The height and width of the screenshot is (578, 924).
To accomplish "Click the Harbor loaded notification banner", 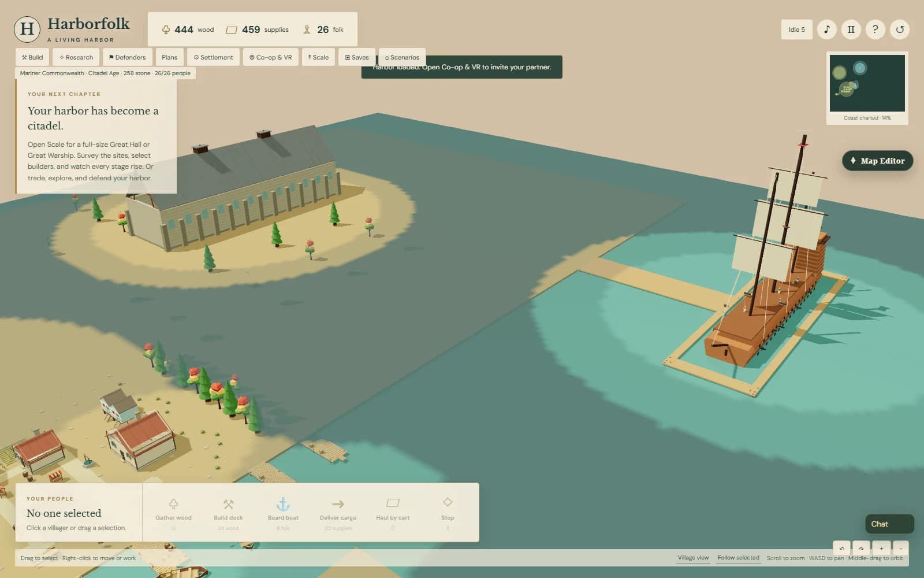I will click(461, 68).
